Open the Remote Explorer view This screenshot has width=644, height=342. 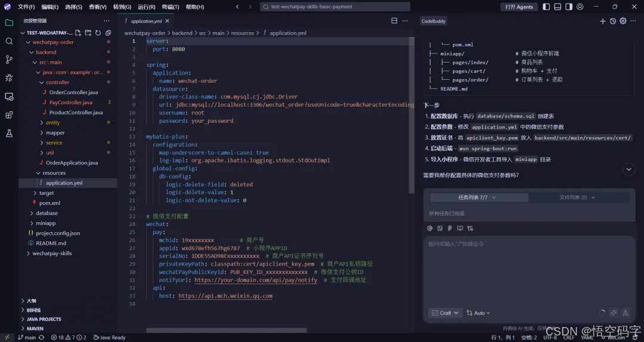(9, 97)
